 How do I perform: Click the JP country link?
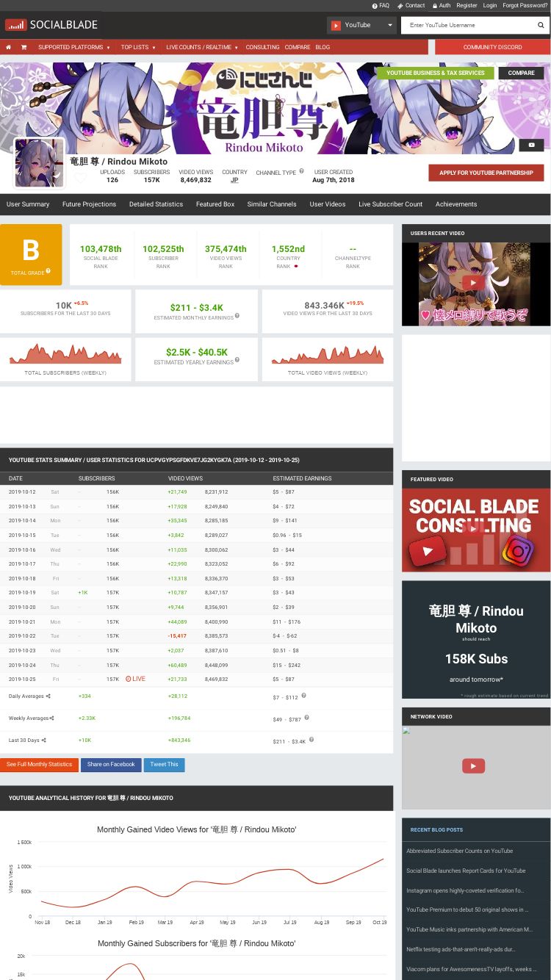click(234, 180)
